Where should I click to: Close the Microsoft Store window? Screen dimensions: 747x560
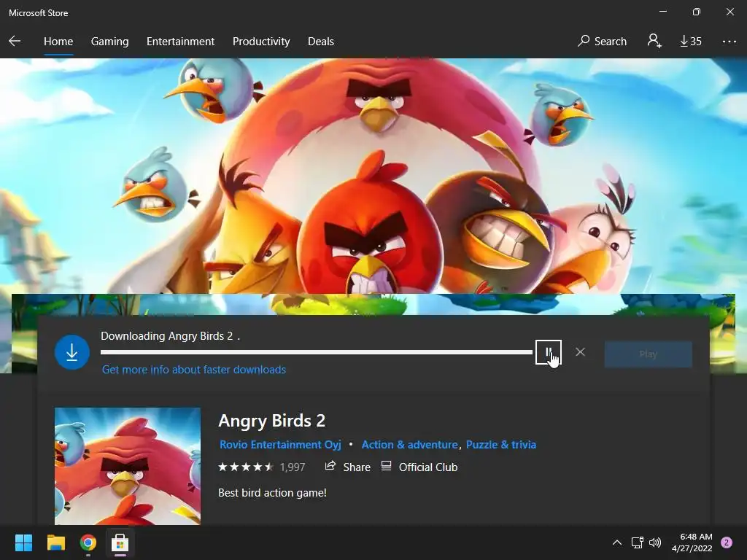click(x=729, y=12)
